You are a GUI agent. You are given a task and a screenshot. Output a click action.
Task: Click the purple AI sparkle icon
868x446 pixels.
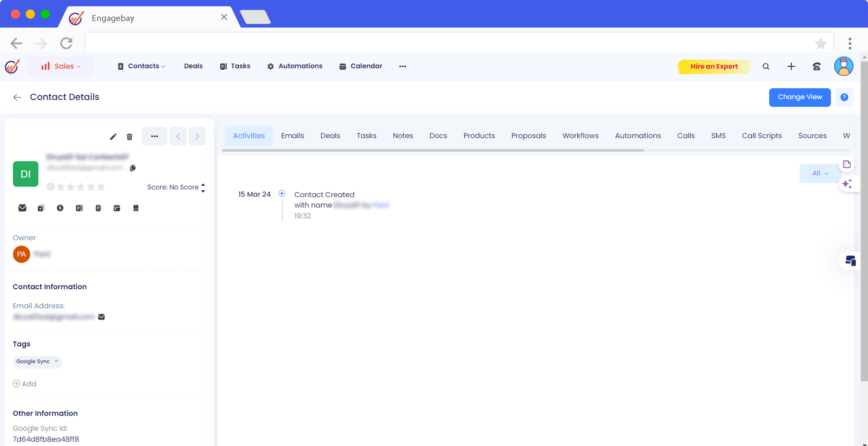pyautogui.click(x=847, y=184)
